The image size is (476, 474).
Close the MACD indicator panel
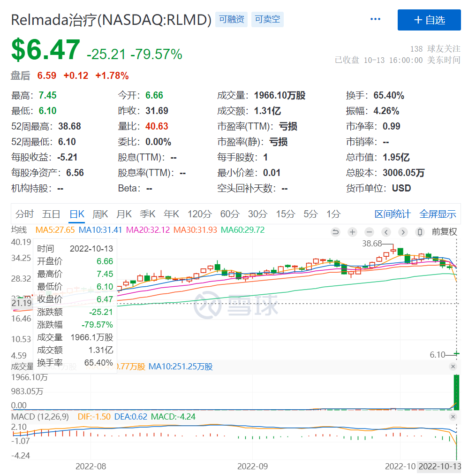(x=453, y=417)
